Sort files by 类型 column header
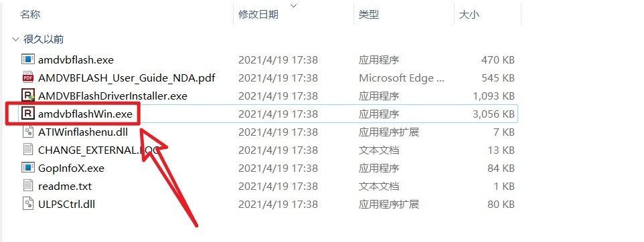 pyautogui.click(x=368, y=15)
